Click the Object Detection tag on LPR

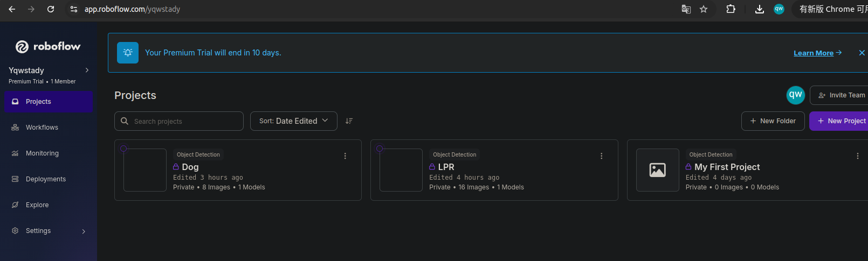(x=454, y=154)
